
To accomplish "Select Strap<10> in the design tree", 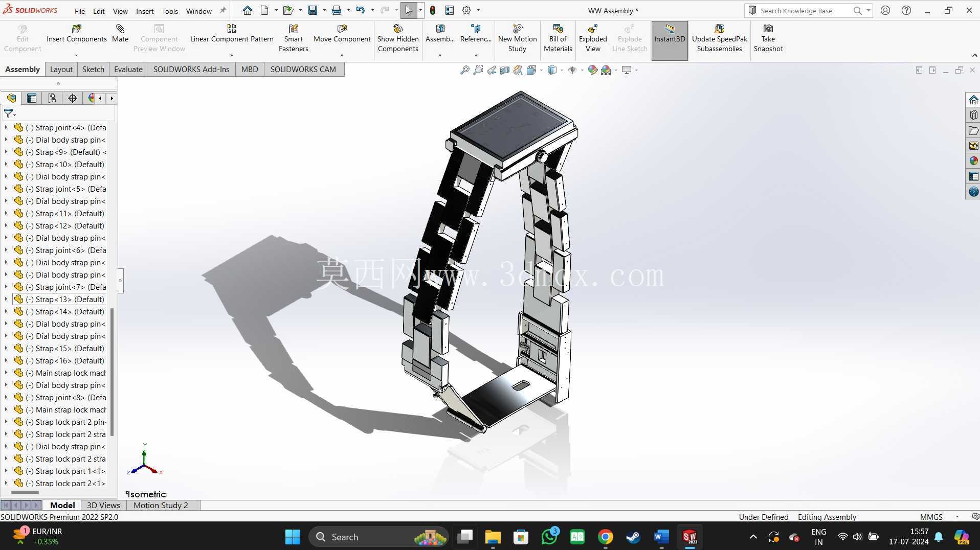I will tap(65, 164).
